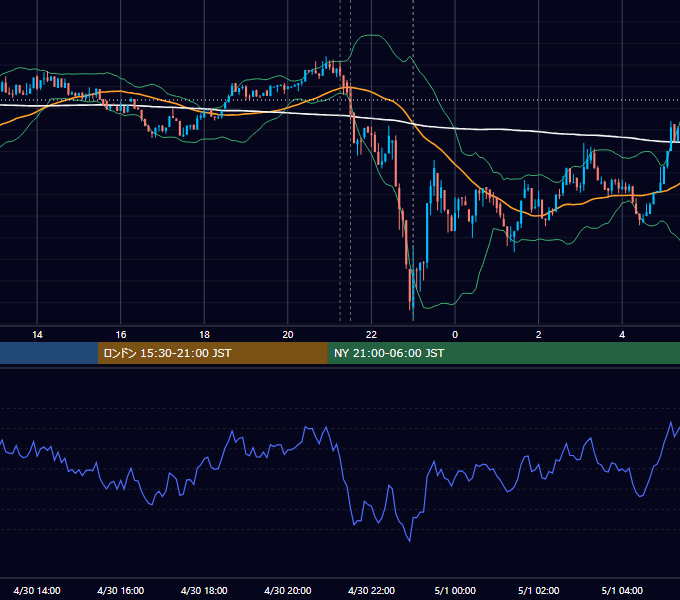
Task: Click the upper time axis label 16
Action: tap(121, 335)
